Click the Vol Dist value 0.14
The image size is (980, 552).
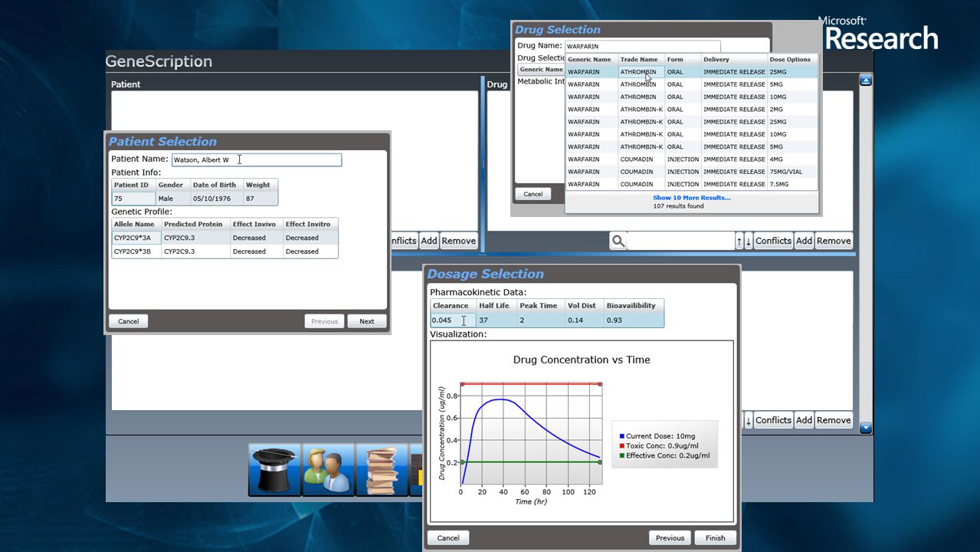pyautogui.click(x=585, y=320)
